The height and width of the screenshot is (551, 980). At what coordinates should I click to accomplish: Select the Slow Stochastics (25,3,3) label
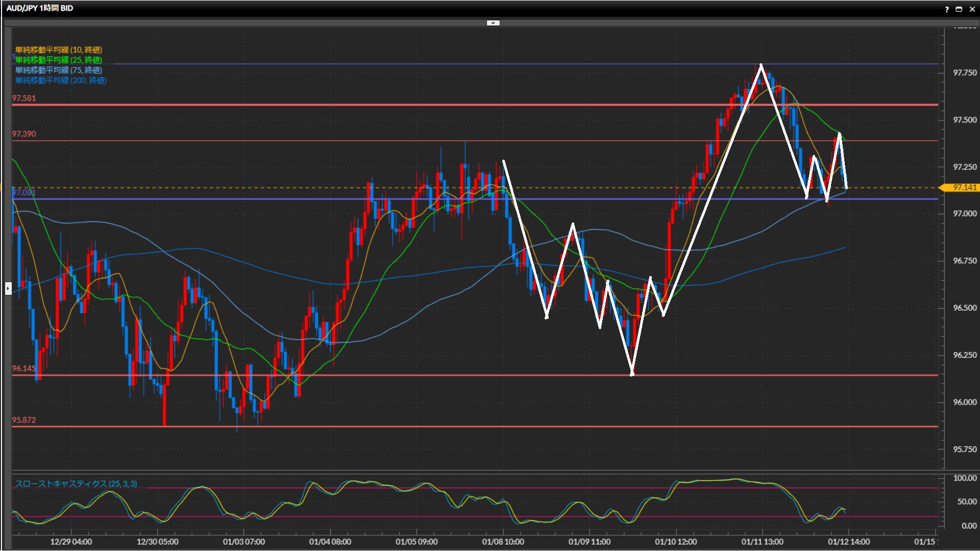tap(76, 484)
